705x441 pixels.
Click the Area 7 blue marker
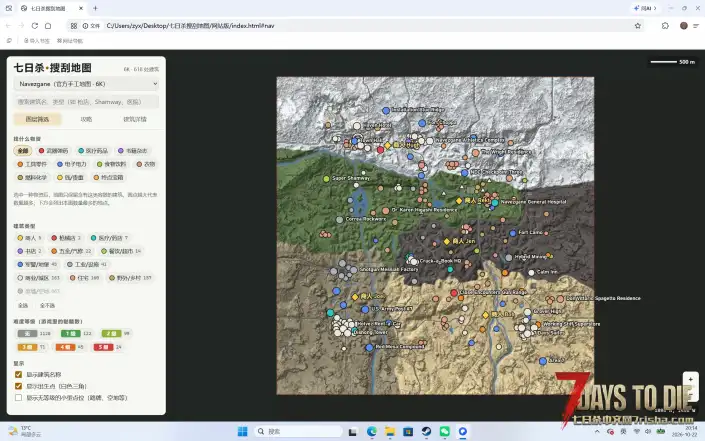543,361
